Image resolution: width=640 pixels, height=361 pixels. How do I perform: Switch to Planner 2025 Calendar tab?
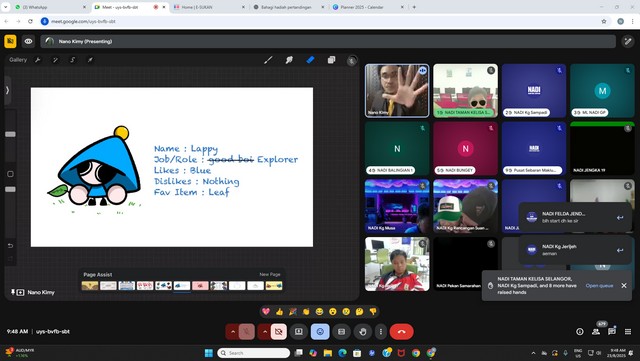tap(368, 7)
